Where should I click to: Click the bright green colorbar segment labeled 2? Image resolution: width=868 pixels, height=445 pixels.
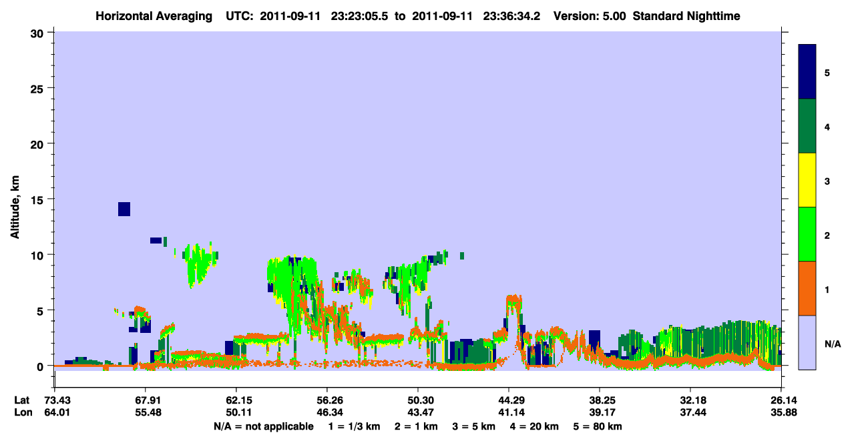click(807, 234)
